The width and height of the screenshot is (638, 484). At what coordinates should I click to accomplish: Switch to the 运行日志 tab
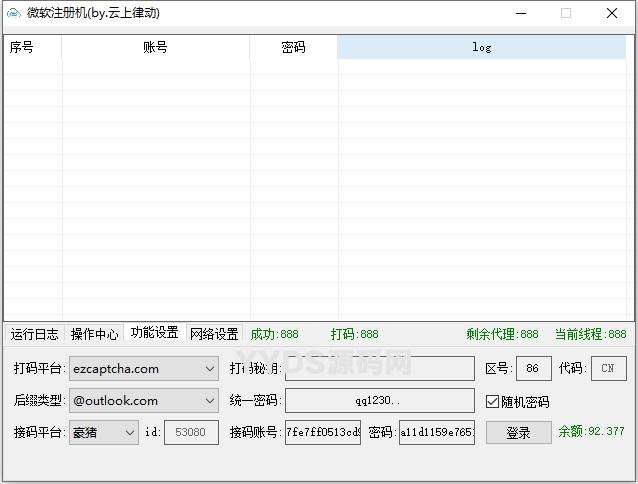[34, 334]
